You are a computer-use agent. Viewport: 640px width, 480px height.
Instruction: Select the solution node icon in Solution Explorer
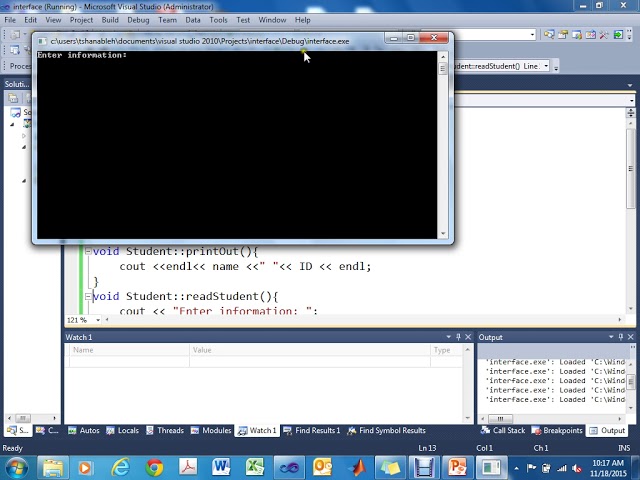tap(16, 112)
